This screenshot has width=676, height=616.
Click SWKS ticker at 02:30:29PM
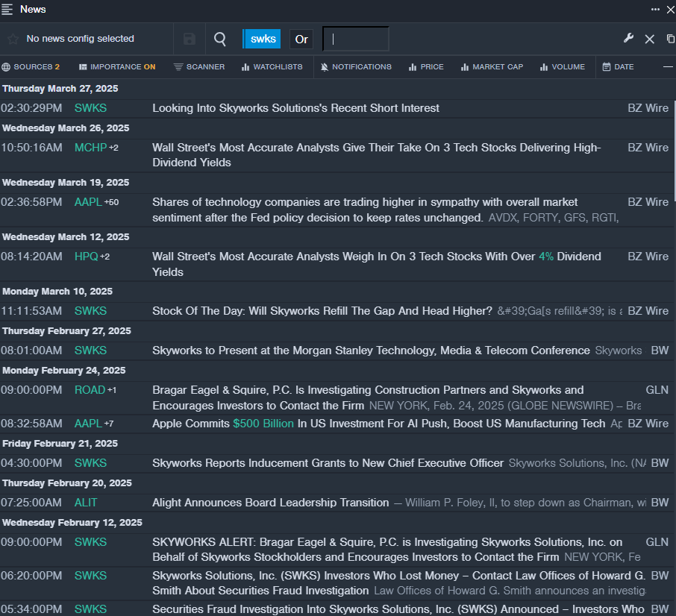[90, 108]
